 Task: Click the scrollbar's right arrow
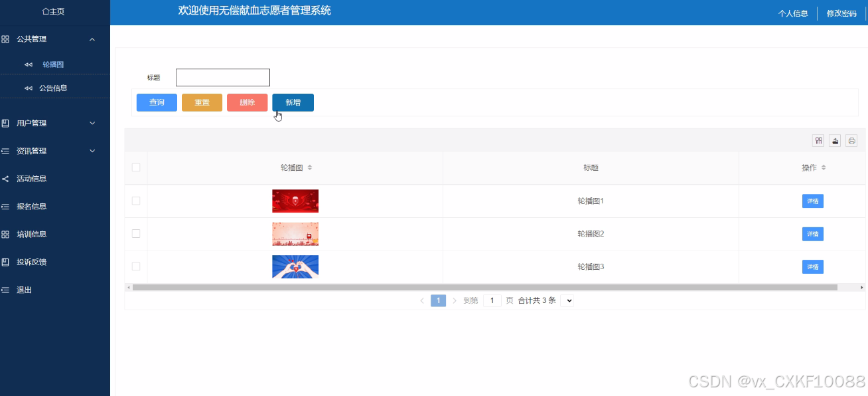(862, 288)
